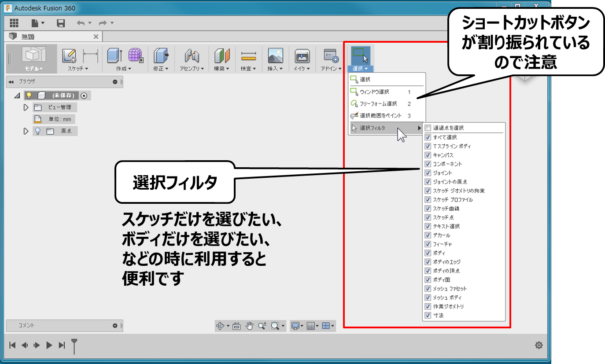Viewport: 605px width, 364px height.
Task: Choose フリーフォーム選択 menu item
Action: [386, 104]
